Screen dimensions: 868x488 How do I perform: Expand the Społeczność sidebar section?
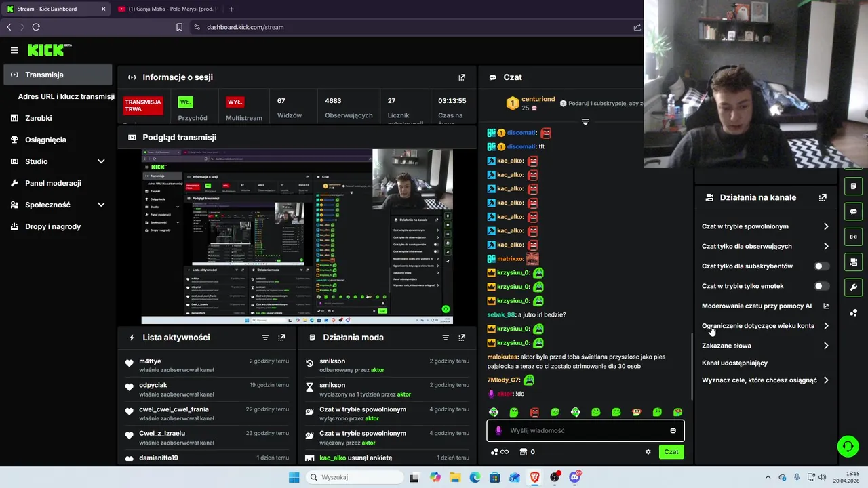pyautogui.click(x=101, y=205)
